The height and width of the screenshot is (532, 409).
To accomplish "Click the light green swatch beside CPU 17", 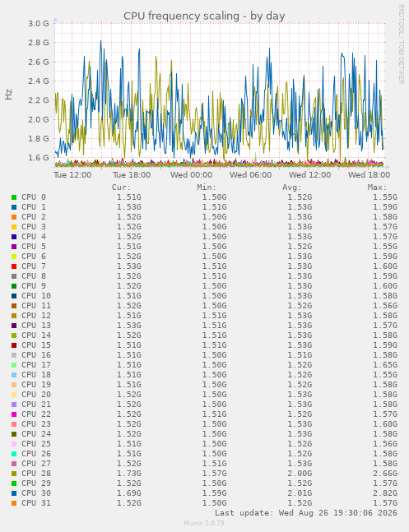I will [14, 365].
